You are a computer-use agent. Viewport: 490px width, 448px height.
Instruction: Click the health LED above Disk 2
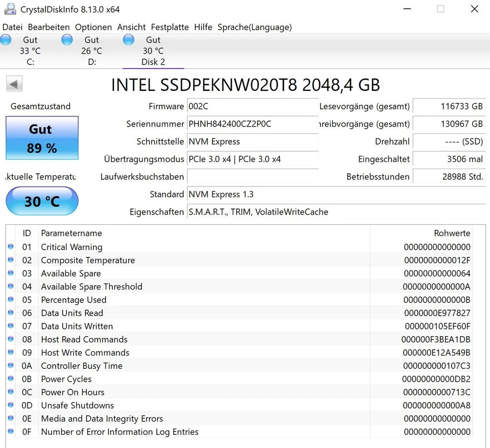pyautogui.click(x=128, y=39)
